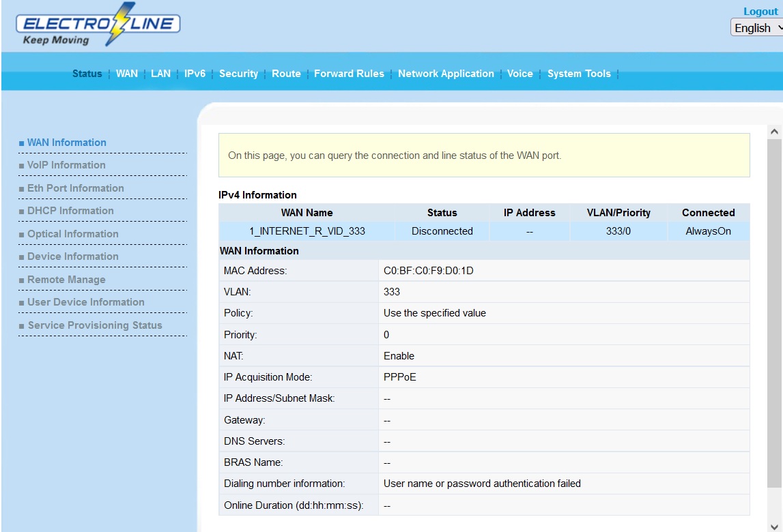Open the Route menu tab
783x532 pixels.
click(286, 74)
